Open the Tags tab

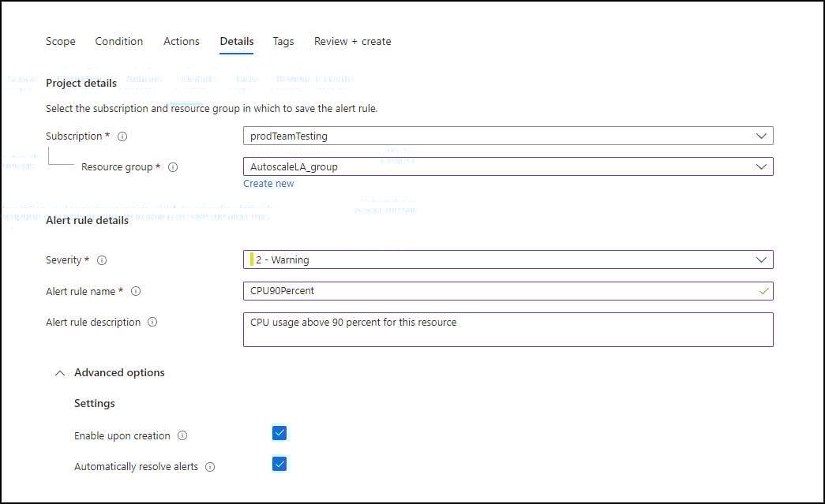point(283,41)
